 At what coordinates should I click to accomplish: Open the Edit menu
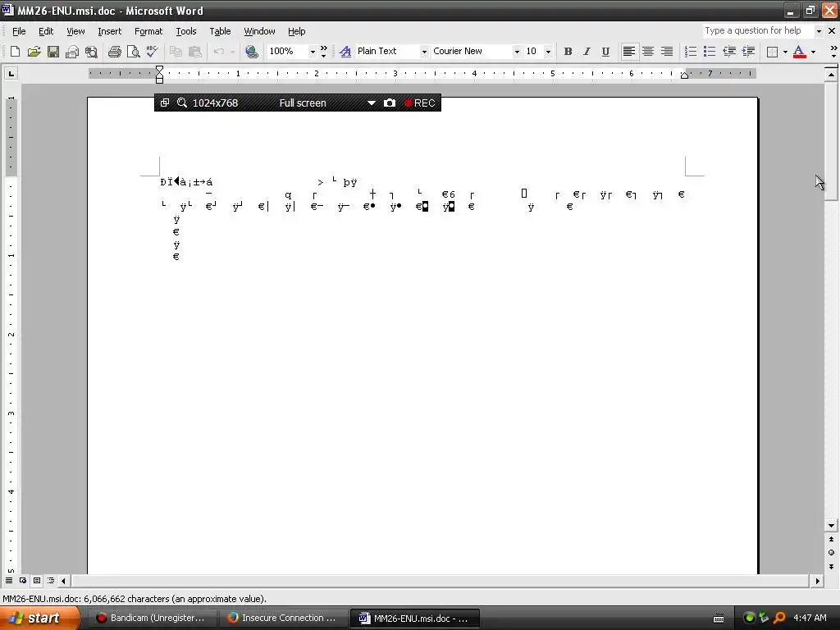tap(46, 31)
